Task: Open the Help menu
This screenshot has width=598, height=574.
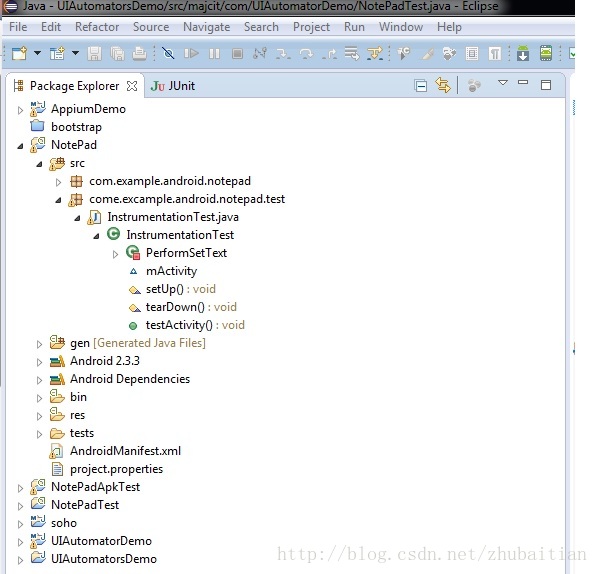Action: pyautogui.click(x=449, y=27)
